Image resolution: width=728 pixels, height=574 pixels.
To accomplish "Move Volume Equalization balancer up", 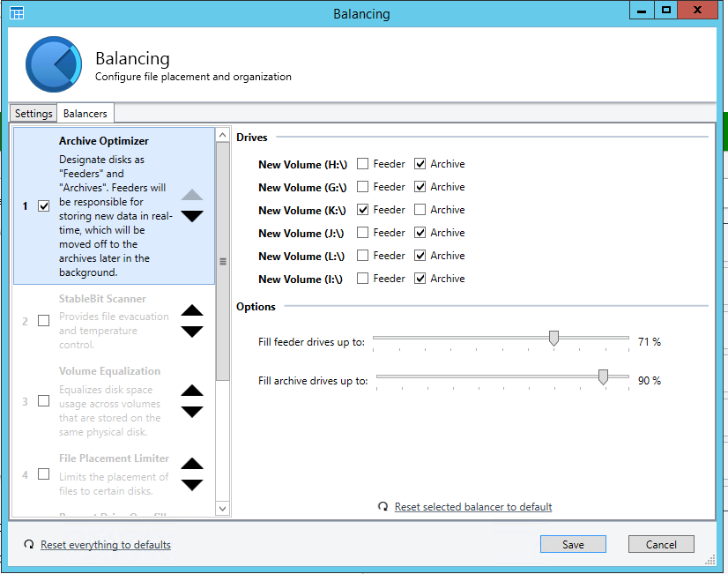I will [x=192, y=390].
